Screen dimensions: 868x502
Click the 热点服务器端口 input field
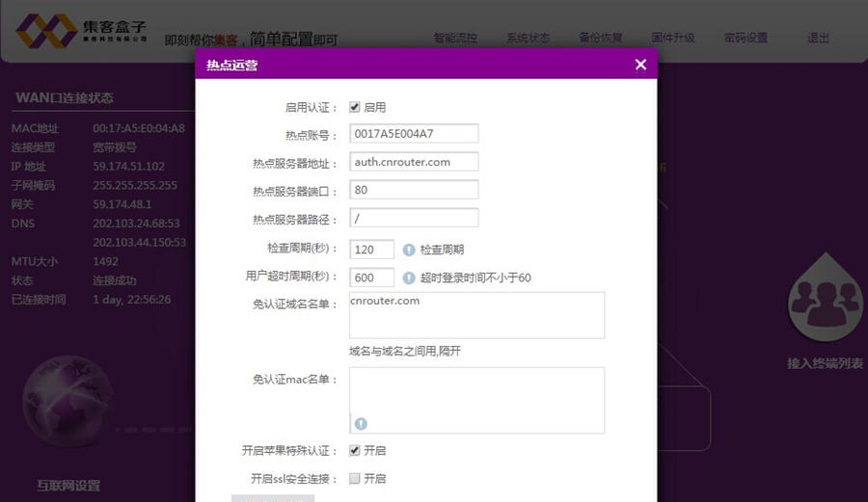point(414,190)
